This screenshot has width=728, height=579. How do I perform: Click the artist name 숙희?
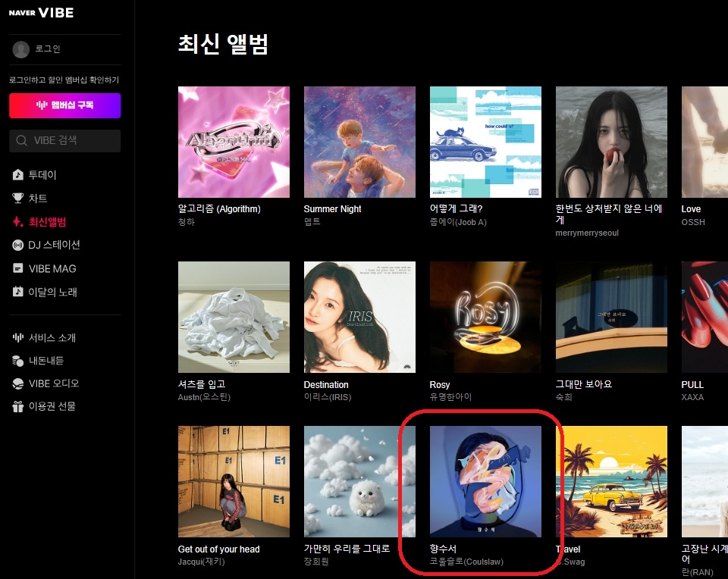point(563,397)
